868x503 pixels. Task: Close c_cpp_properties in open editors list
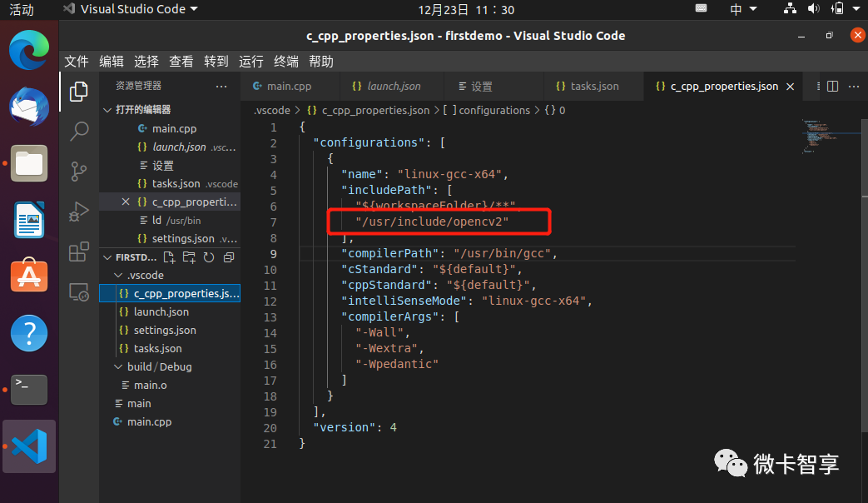pos(126,202)
